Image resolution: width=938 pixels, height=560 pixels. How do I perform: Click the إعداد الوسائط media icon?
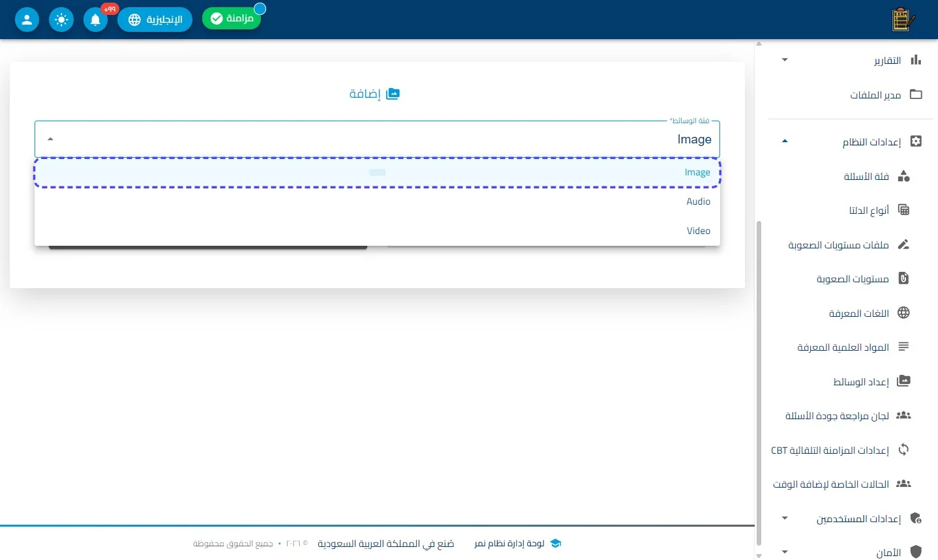coord(903,381)
